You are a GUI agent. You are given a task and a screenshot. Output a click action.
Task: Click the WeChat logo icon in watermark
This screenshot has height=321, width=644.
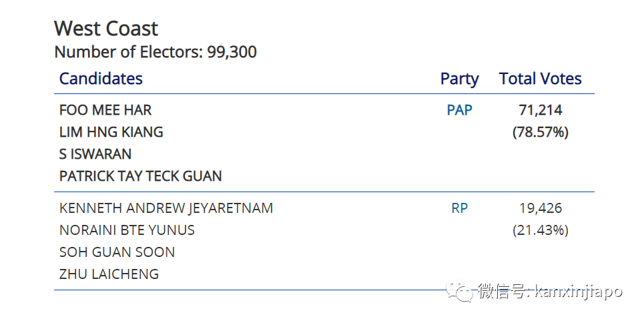tap(460, 292)
